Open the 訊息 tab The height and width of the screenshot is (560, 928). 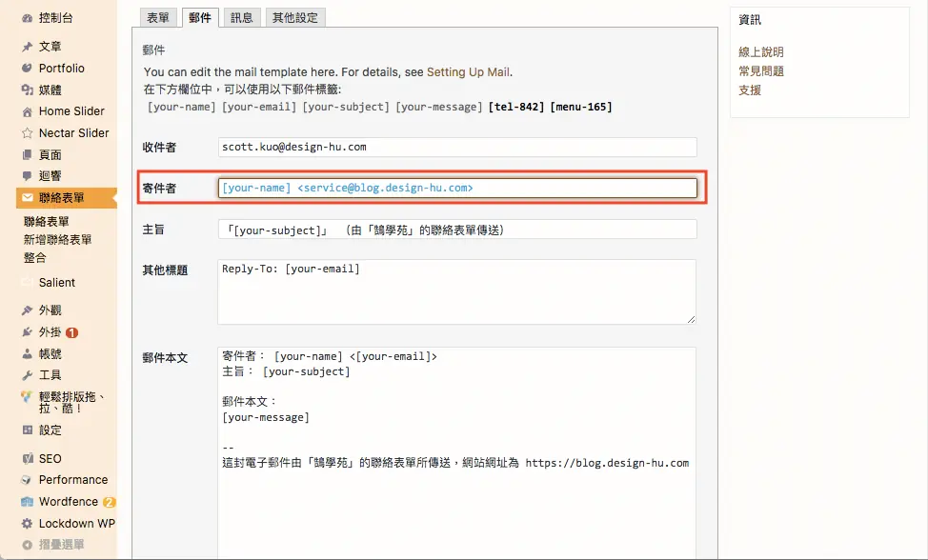click(x=241, y=18)
